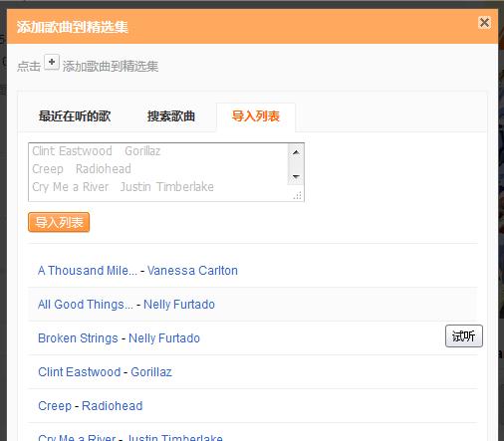Open artist Radiohead in results

pos(113,406)
